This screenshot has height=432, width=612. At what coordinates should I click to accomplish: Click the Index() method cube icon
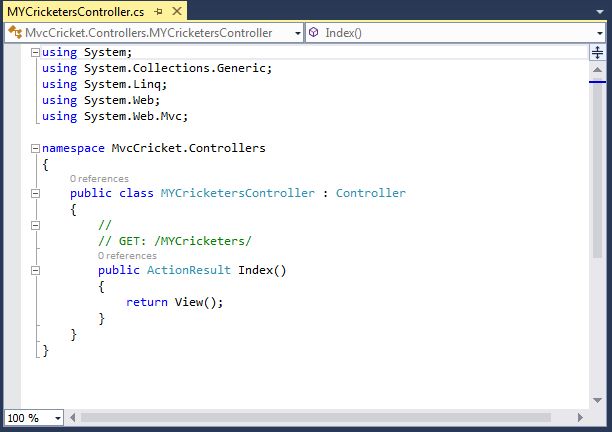pyautogui.click(x=313, y=32)
